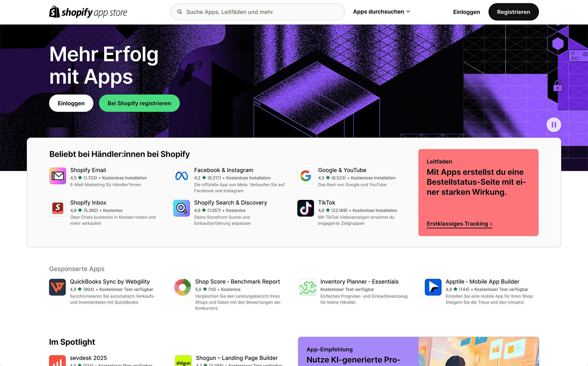This screenshot has height=366, width=588.
Task: Click the Im Spotlight heading
Action: [x=72, y=342]
